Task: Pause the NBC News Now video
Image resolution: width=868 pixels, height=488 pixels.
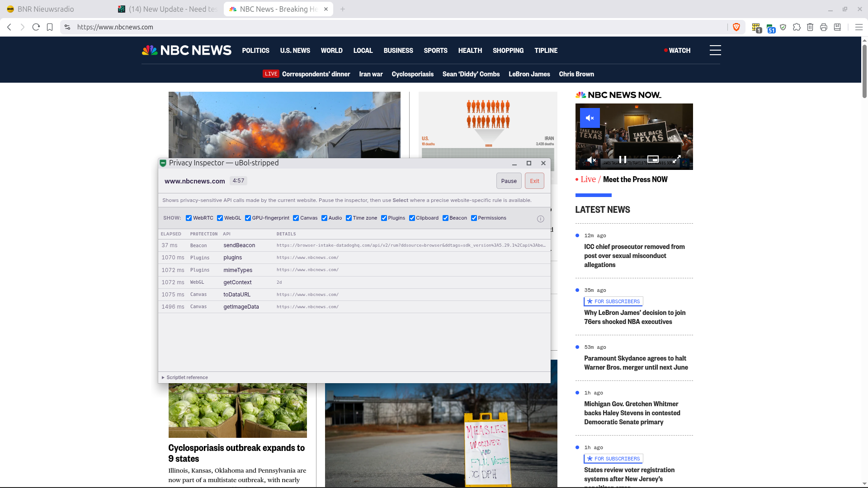Action: point(623,160)
